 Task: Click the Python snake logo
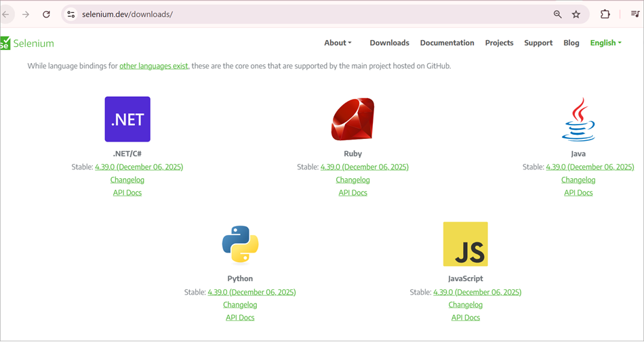point(240,244)
